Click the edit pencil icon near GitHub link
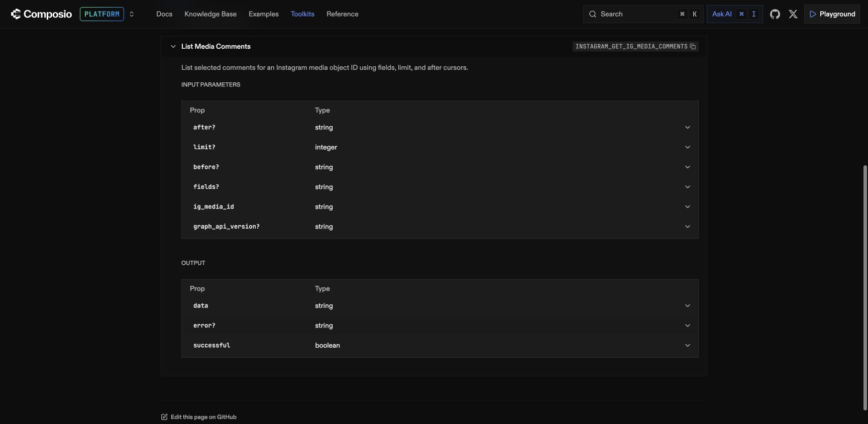This screenshot has width=868, height=424. (x=164, y=417)
